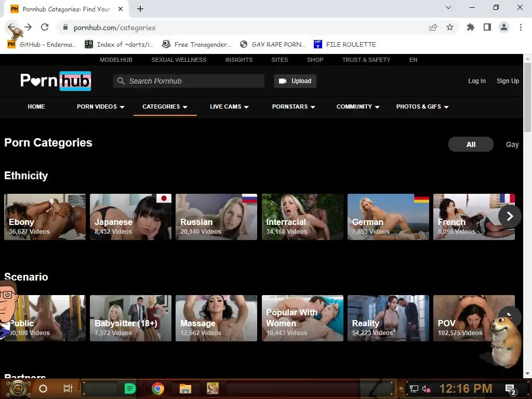Image resolution: width=532 pixels, height=399 pixels.
Task: Reload the current page
Action: tap(45, 27)
